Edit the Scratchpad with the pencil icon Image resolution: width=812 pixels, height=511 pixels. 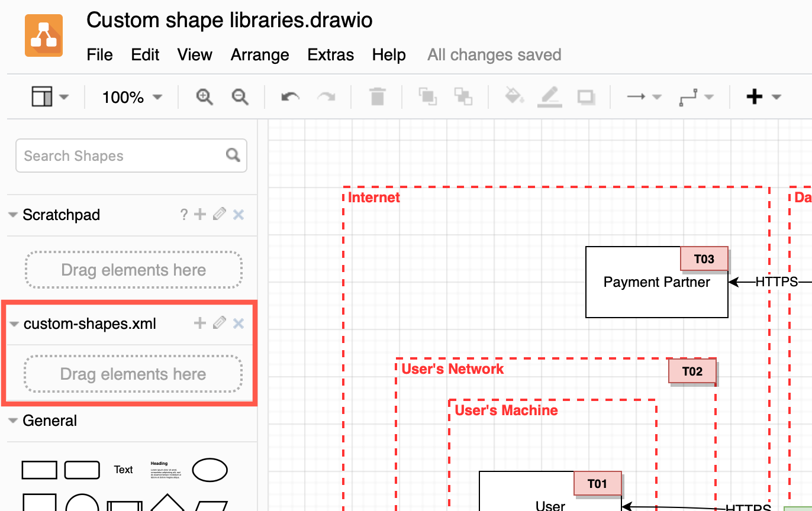[x=219, y=214]
